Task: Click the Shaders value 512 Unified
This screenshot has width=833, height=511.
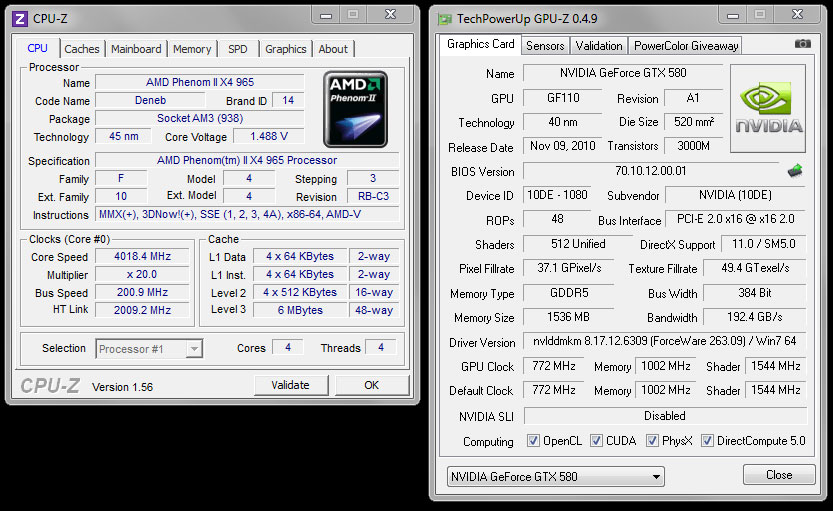Action: coord(578,244)
